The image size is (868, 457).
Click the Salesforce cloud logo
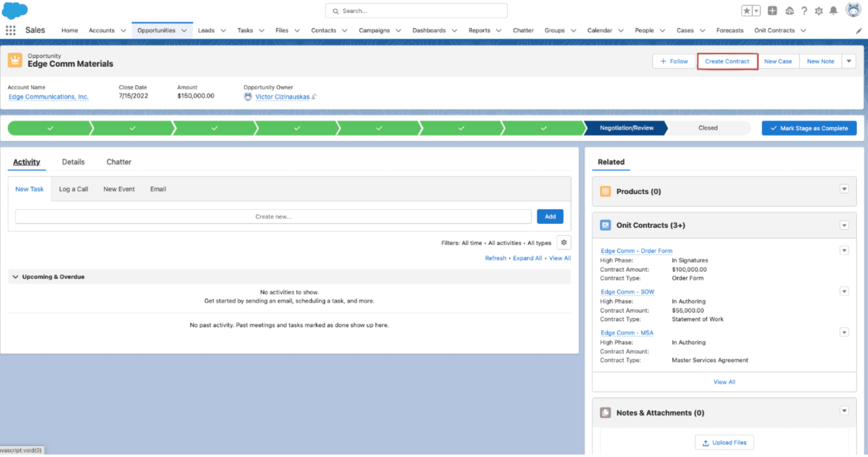click(x=15, y=10)
